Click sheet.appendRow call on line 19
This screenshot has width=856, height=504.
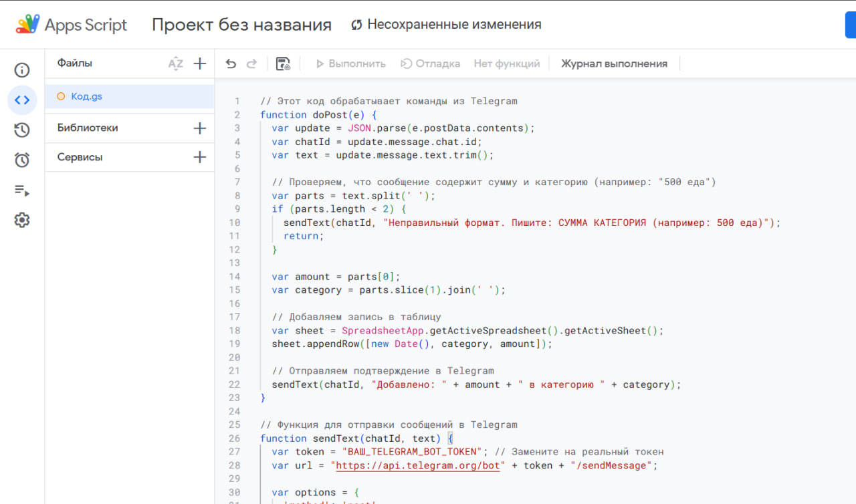[413, 344]
